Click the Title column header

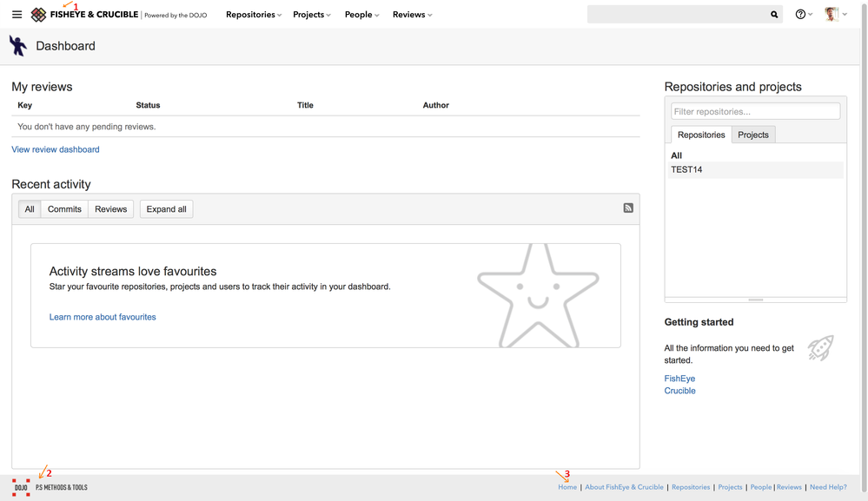[x=305, y=105]
